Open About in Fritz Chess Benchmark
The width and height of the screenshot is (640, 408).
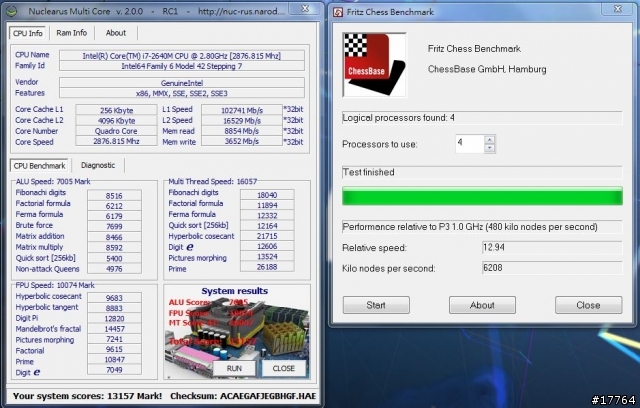click(482, 305)
